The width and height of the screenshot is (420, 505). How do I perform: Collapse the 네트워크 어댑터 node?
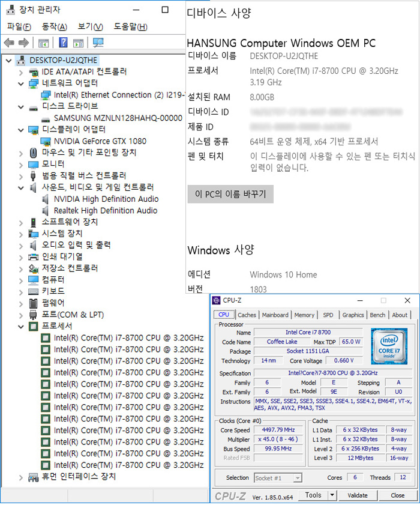[x=21, y=83]
